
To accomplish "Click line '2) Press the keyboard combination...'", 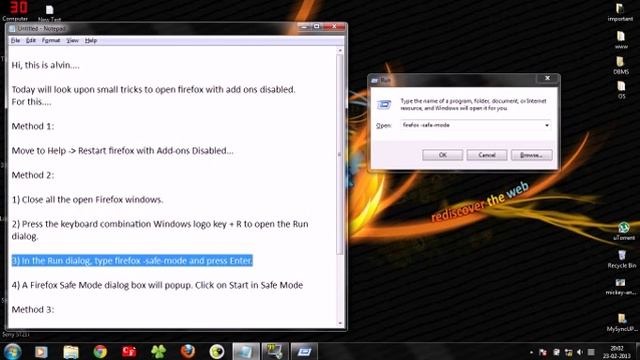I will point(160,230).
